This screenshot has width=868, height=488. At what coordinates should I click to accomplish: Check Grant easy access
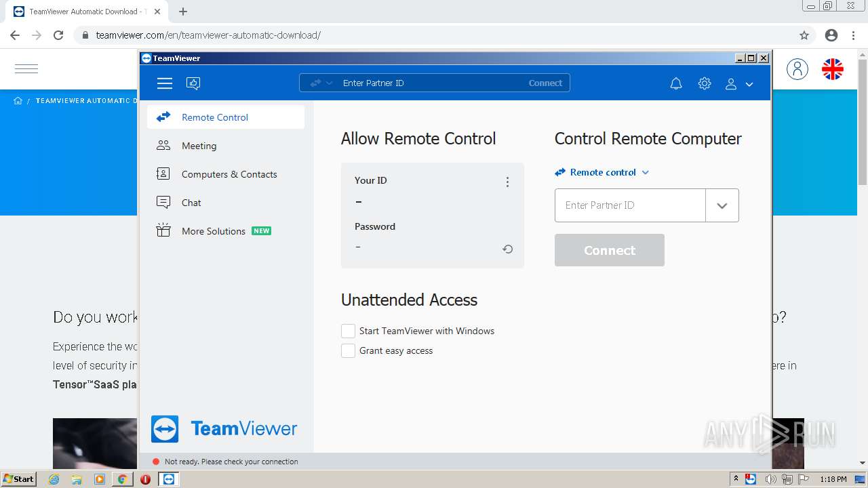[x=348, y=350]
